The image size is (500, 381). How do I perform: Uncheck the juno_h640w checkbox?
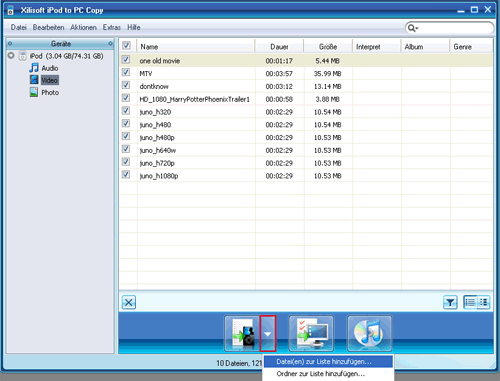pos(126,149)
